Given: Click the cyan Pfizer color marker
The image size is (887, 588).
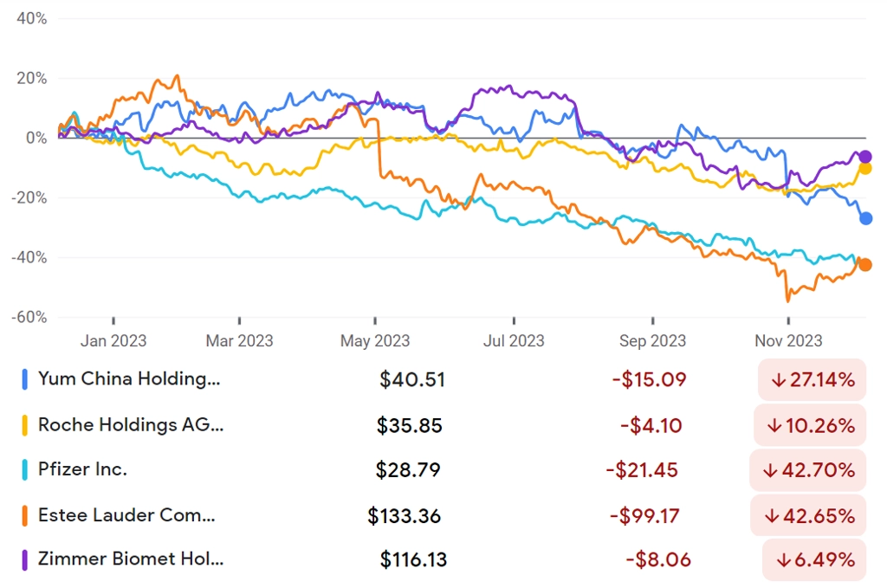Looking at the screenshot, I should pyautogui.click(x=25, y=470).
